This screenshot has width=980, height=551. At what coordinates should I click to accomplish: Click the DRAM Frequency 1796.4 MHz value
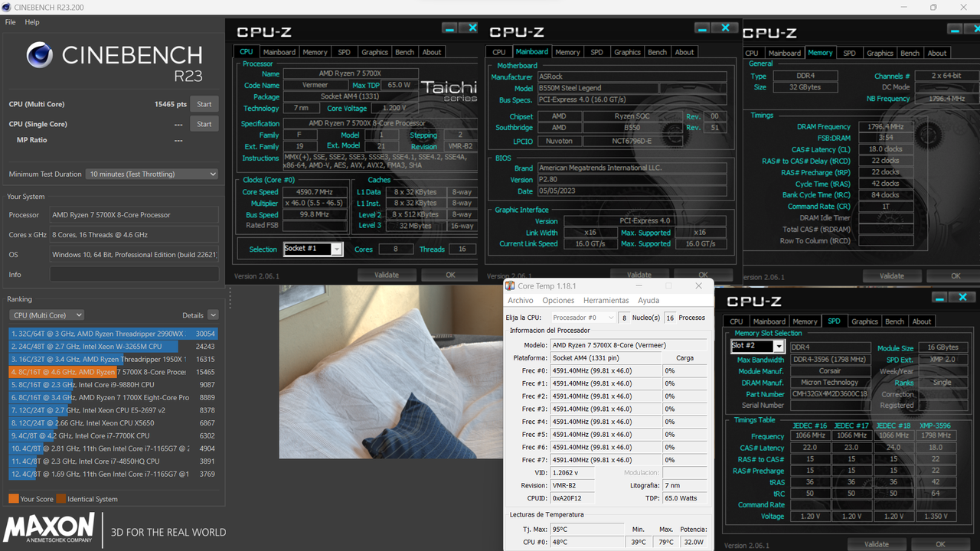[886, 126]
